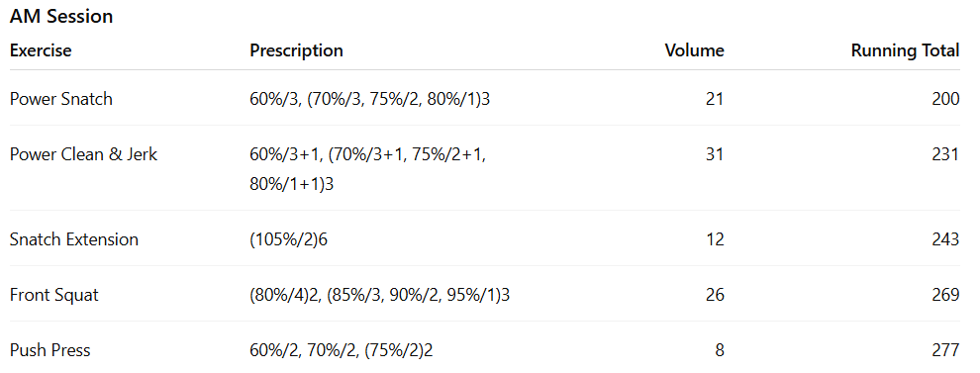This screenshot has width=980, height=373.
Task: Select the Power Clean & Jerk prescription
Action: [x=368, y=169]
